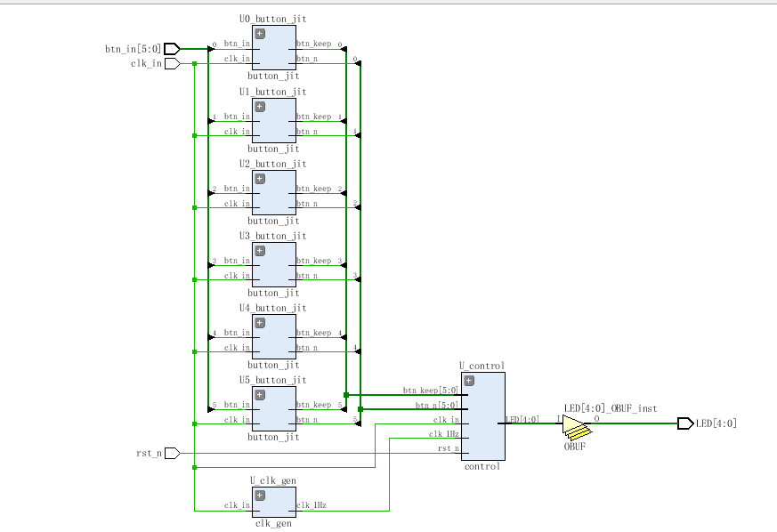The width and height of the screenshot is (777, 532).
Task: Click the btn_in pin on U0_button_jit
Action: coord(237,44)
